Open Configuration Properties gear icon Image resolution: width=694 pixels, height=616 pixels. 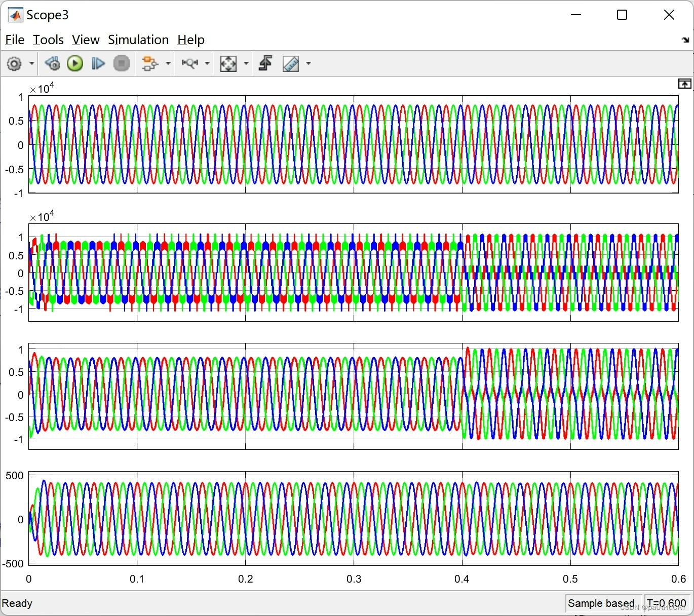point(14,64)
